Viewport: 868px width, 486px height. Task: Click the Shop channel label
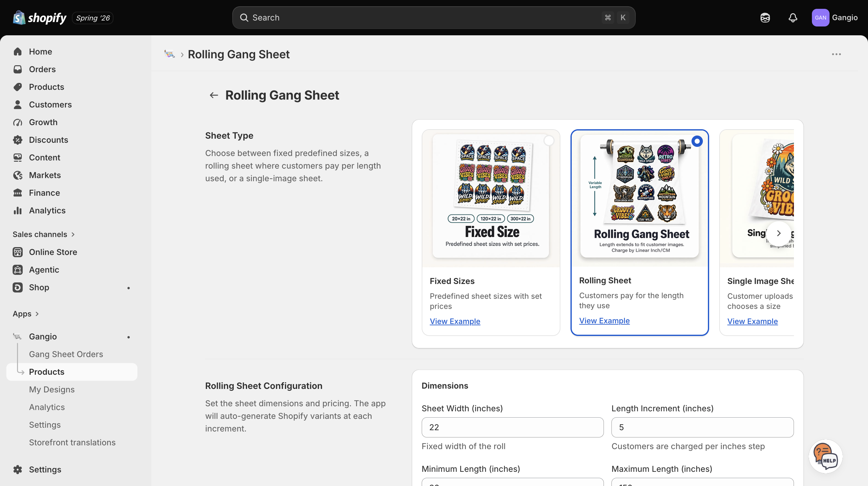(39, 287)
